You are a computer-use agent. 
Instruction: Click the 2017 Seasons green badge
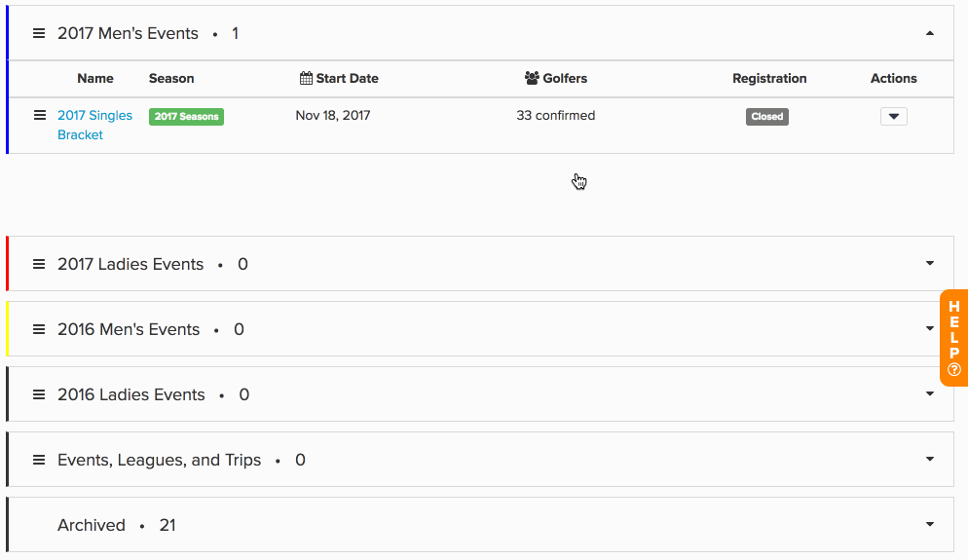186,116
